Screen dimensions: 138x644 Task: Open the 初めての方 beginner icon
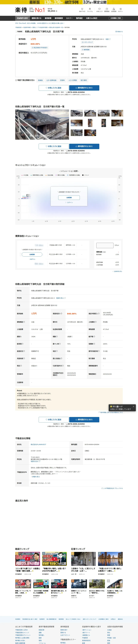(x=82, y=10)
